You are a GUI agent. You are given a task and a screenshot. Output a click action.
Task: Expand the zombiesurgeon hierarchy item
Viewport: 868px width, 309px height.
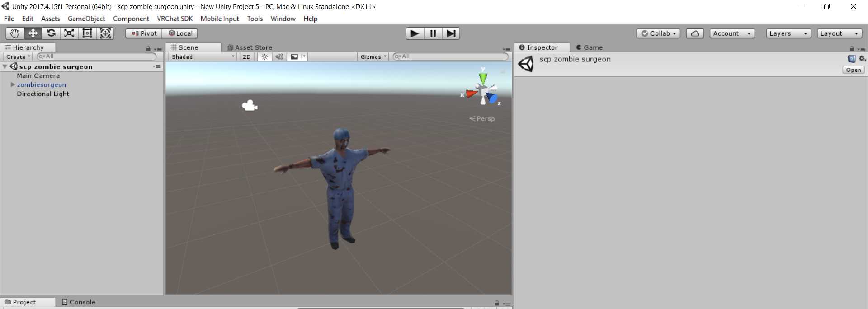(x=13, y=84)
